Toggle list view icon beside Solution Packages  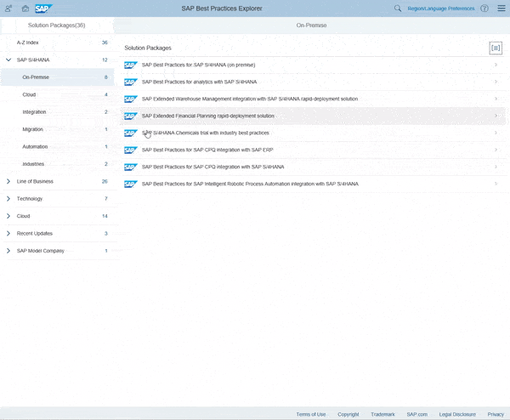(496, 48)
